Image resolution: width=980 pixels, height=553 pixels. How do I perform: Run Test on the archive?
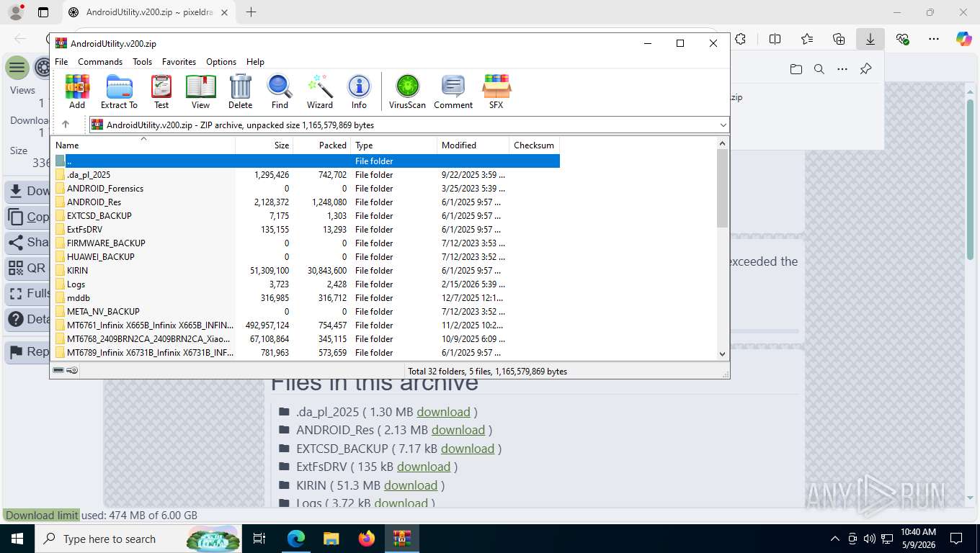(x=161, y=91)
